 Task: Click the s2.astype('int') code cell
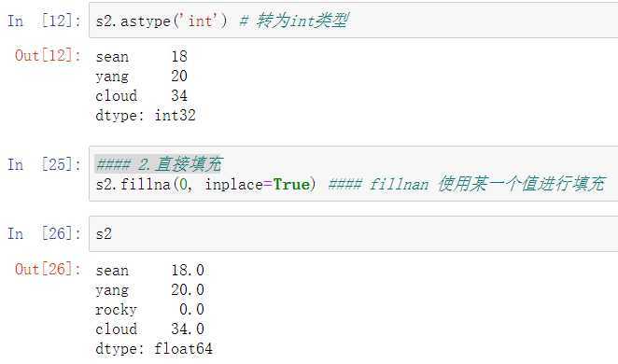354,21
